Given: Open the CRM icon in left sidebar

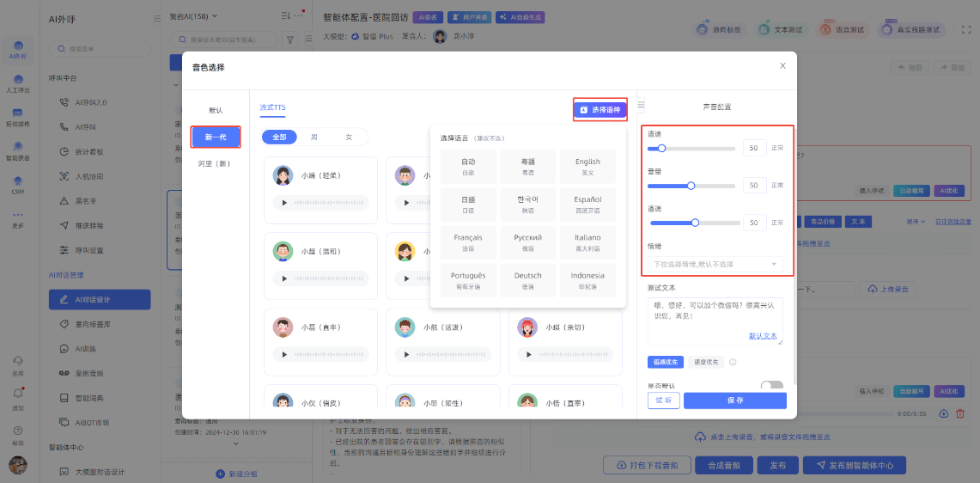Looking at the screenshot, I should click(17, 185).
